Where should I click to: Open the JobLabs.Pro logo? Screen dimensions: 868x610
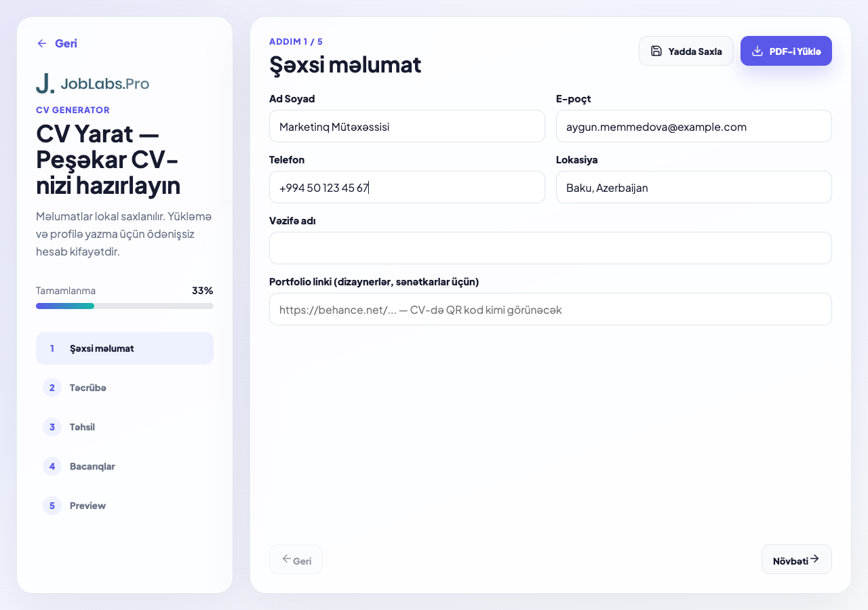point(92,83)
